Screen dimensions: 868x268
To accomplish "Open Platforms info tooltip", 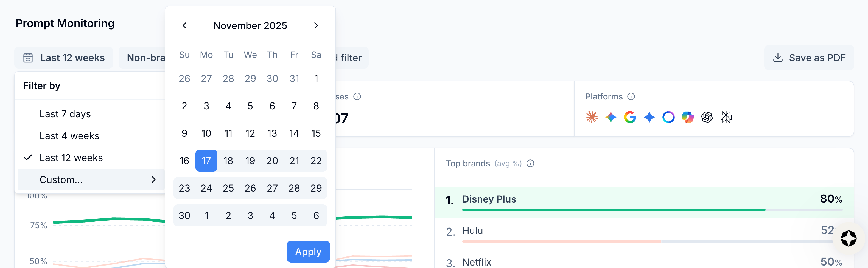I will [631, 96].
